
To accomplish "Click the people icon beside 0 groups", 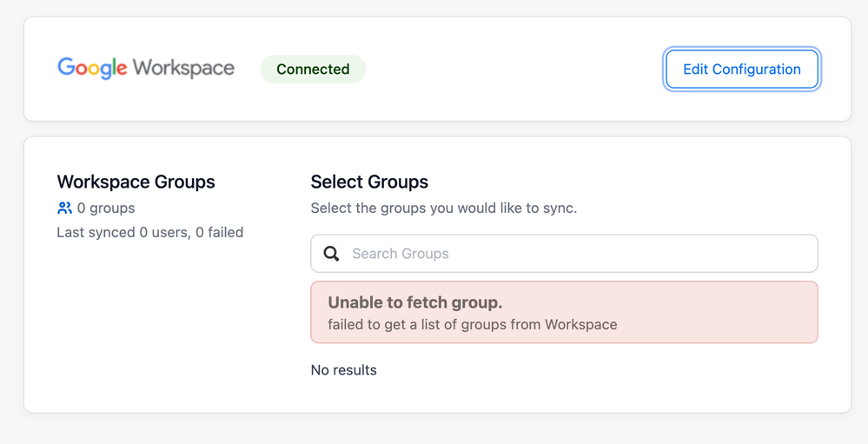I will [64, 209].
